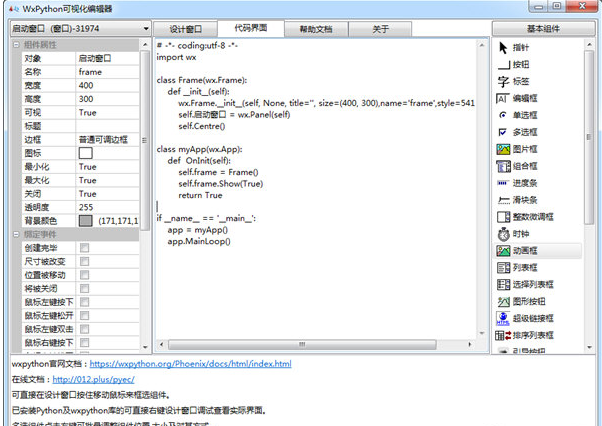Enable the 创建完毕 event checkbox
The width and height of the screenshot is (602, 426).
(84, 247)
